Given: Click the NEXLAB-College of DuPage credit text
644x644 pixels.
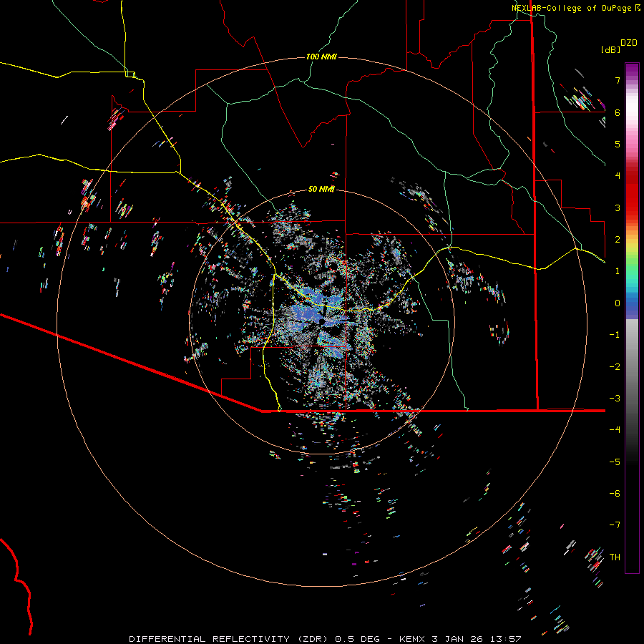Looking at the screenshot, I should [572, 8].
